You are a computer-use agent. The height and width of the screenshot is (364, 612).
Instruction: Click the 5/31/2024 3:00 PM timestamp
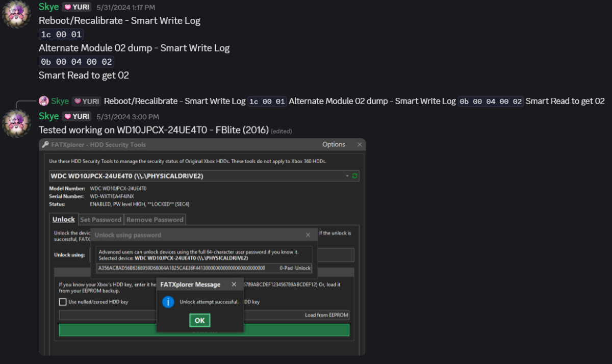tap(127, 117)
